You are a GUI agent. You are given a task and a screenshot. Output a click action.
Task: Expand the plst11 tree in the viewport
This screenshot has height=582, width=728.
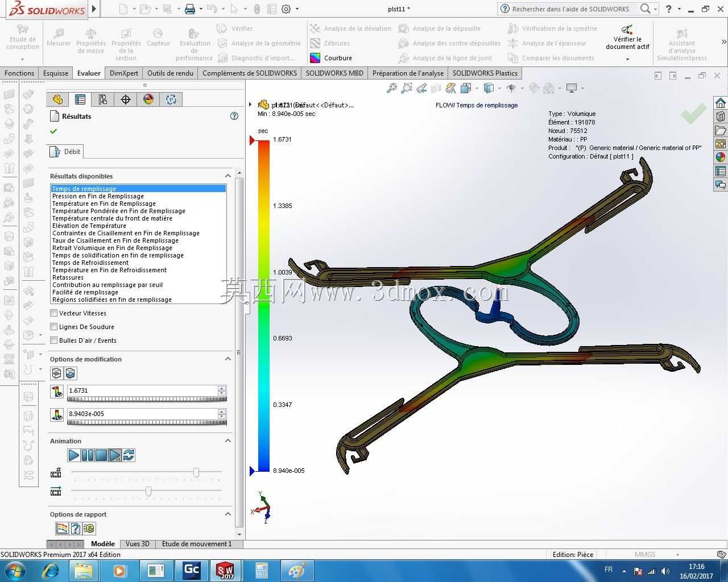(251, 105)
